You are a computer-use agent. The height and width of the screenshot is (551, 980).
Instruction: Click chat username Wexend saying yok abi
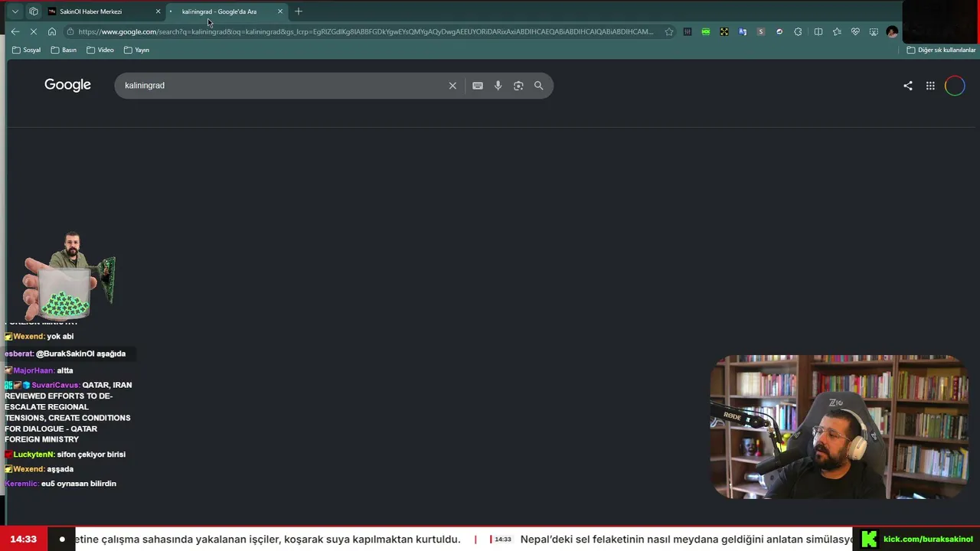click(28, 336)
